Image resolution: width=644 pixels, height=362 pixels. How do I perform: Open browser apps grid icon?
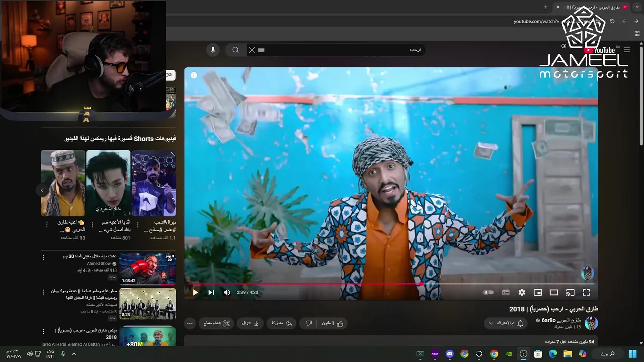637,33
